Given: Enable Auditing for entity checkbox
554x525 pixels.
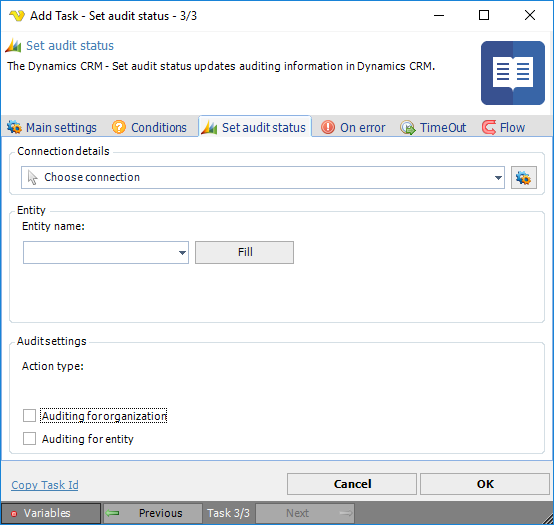Looking at the screenshot, I should (29, 439).
